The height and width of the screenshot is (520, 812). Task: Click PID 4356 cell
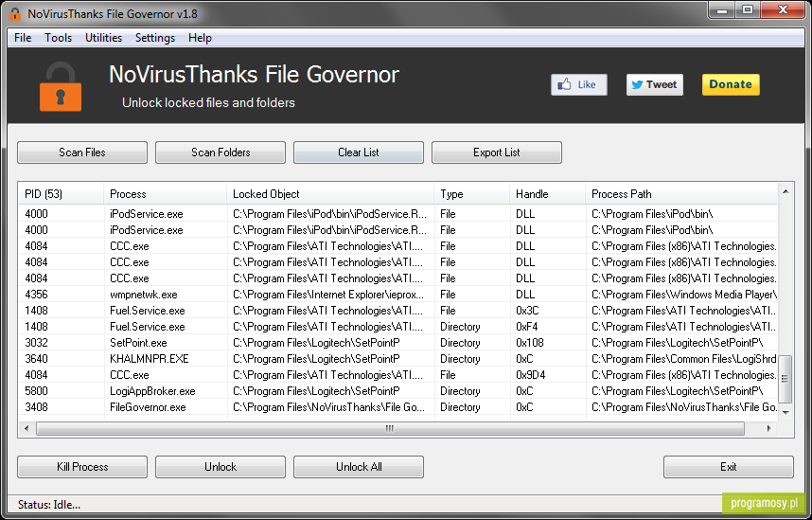click(36, 295)
